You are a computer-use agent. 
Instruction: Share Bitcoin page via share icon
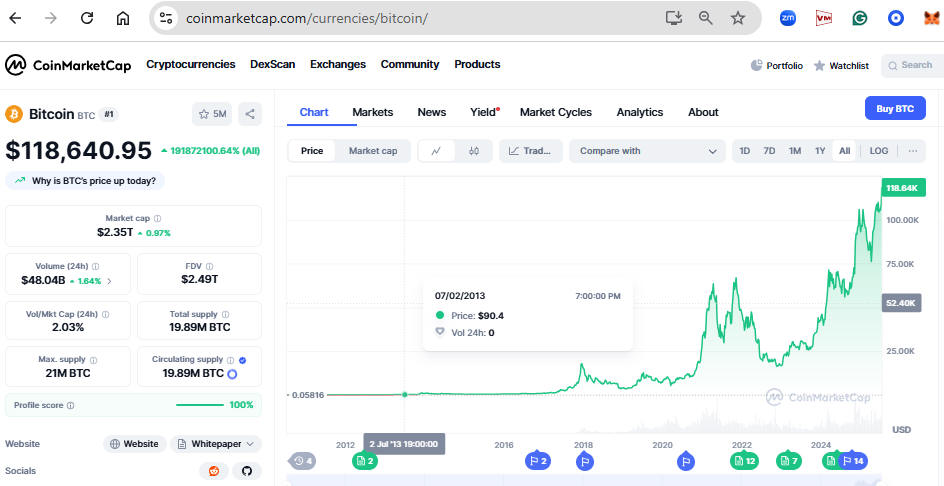click(250, 114)
